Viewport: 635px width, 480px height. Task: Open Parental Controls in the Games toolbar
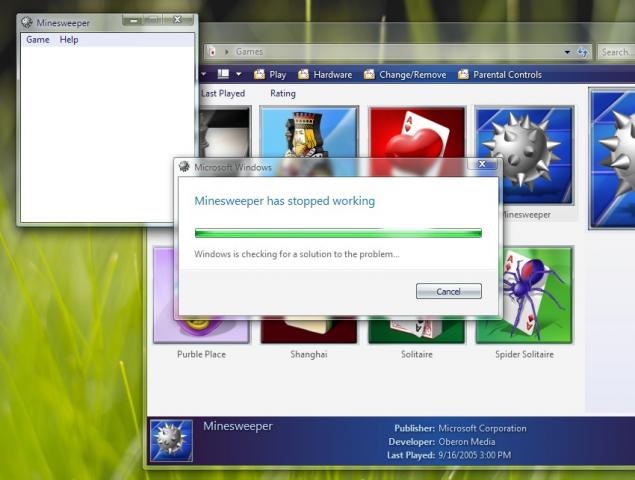(500, 75)
